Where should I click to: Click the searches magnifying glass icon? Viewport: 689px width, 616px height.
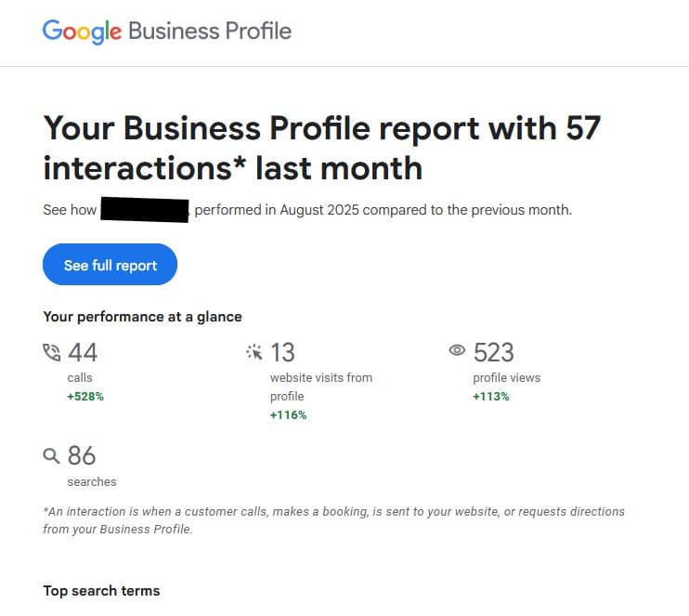[x=52, y=456]
